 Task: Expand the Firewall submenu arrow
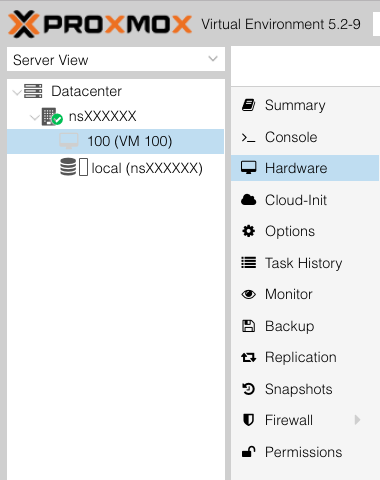pyautogui.click(x=357, y=420)
